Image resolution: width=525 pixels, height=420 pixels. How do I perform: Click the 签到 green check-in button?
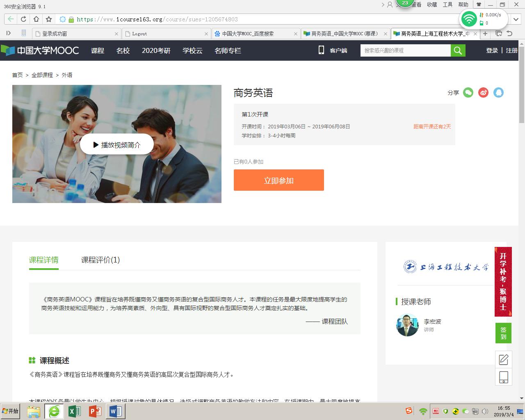coord(503,333)
